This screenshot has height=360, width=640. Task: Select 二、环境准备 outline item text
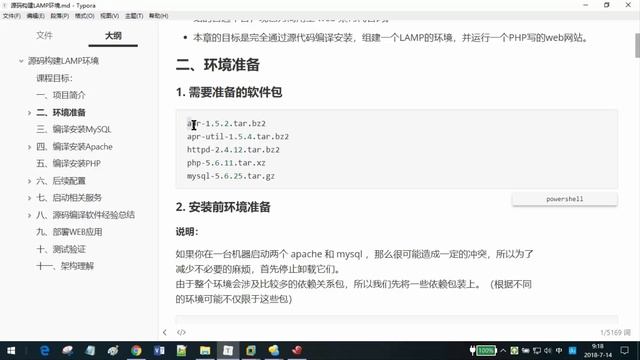click(61, 112)
